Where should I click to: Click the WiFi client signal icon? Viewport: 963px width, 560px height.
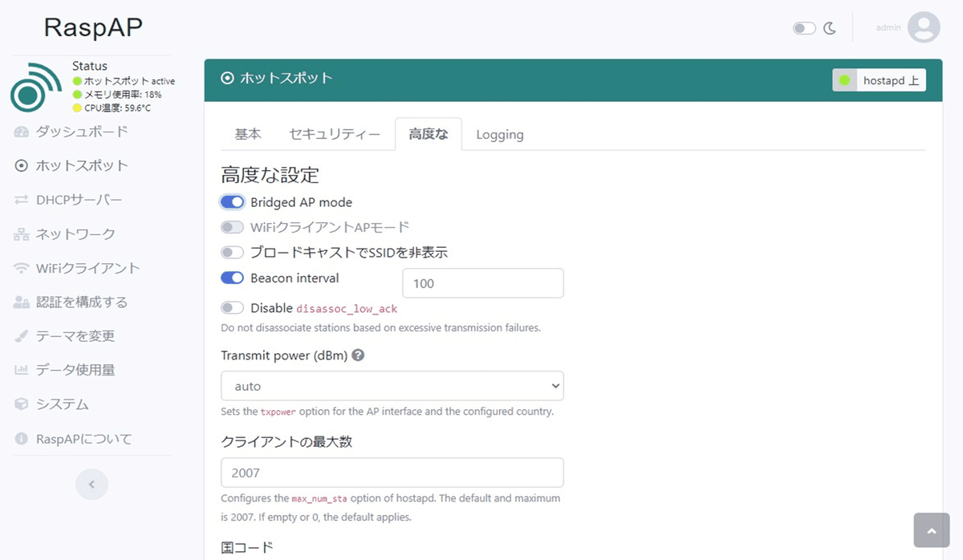coord(22,268)
